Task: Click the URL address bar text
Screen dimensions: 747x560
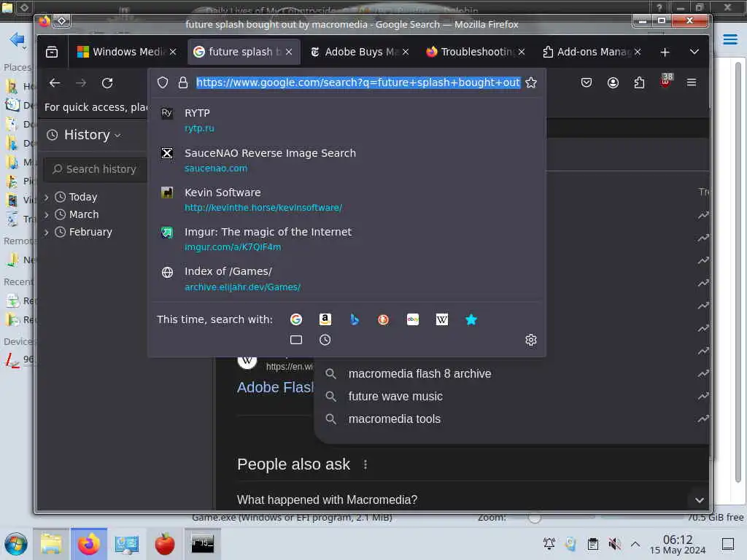Action: [357, 83]
